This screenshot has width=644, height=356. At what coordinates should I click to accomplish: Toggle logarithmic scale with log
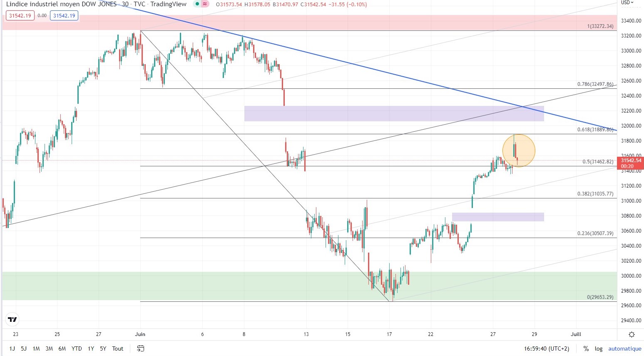599,348
